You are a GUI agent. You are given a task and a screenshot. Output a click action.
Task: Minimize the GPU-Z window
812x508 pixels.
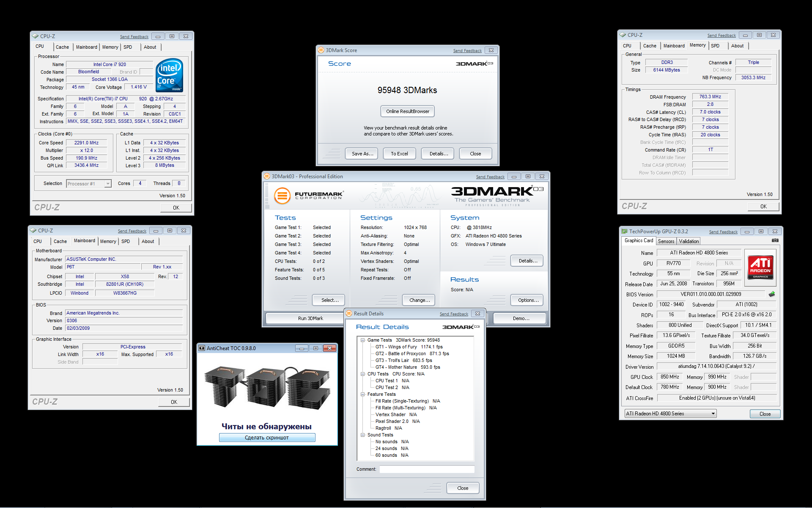pyautogui.click(x=747, y=232)
